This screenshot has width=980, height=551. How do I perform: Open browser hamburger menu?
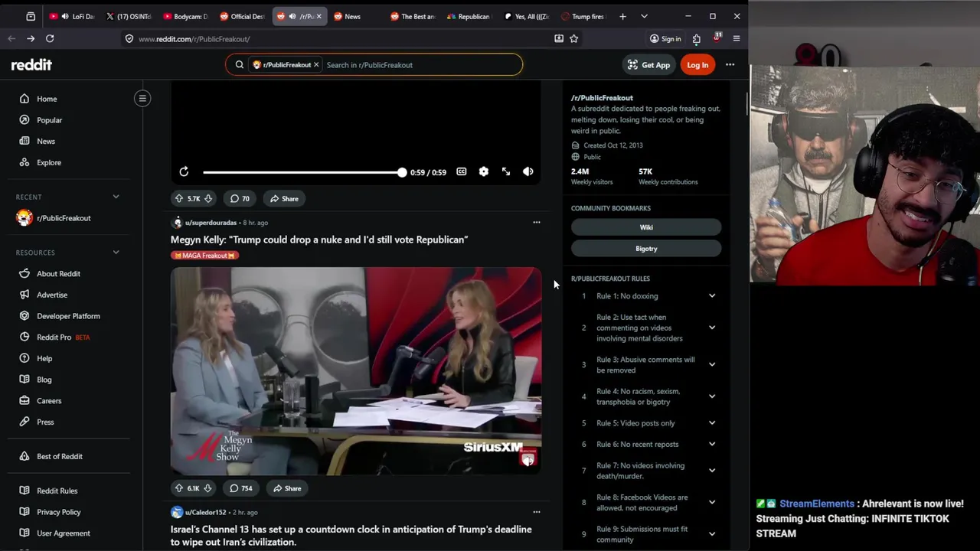[736, 38]
